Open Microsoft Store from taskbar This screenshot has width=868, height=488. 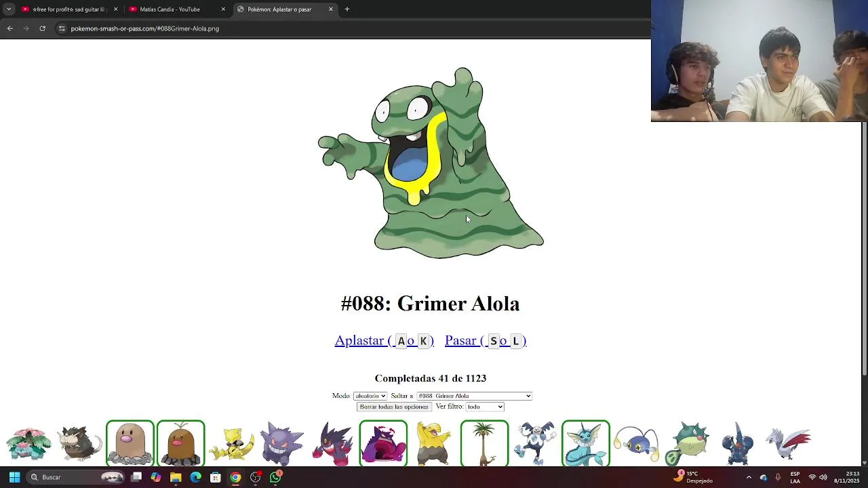click(x=216, y=477)
